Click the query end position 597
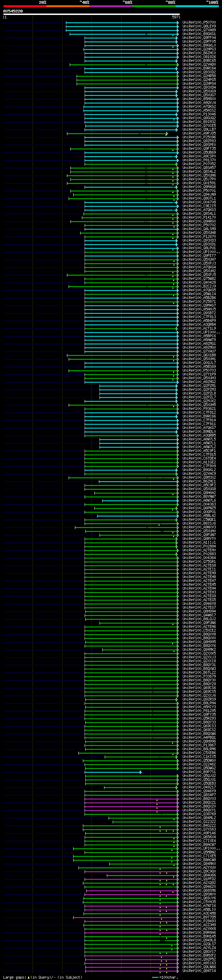This screenshot has height=980, width=222. [175, 17]
